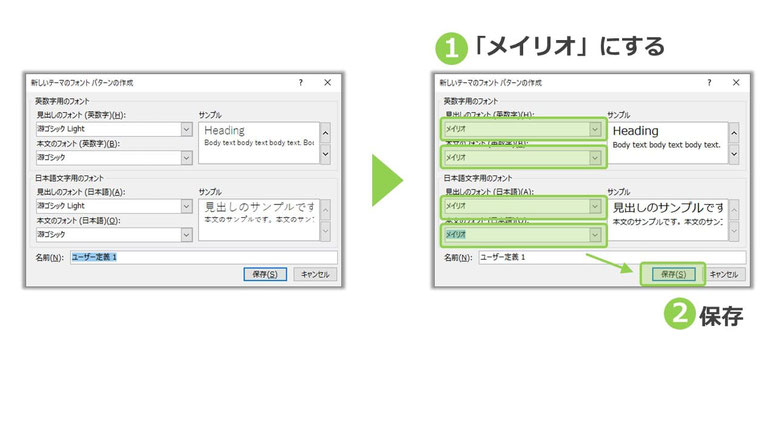Click the 名前 field in right dialog
Image resolution: width=776 pixels, height=437 pixels.
612,257
